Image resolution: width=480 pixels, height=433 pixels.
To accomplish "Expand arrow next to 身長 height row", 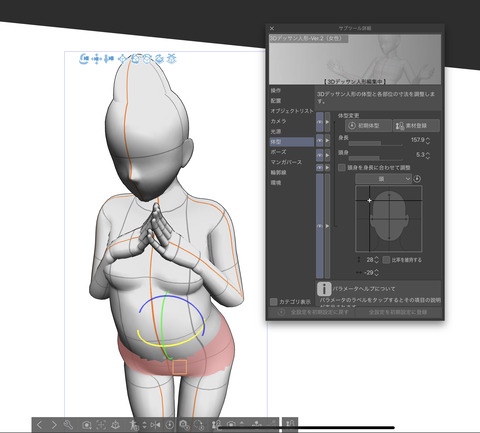I will click(327, 141).
